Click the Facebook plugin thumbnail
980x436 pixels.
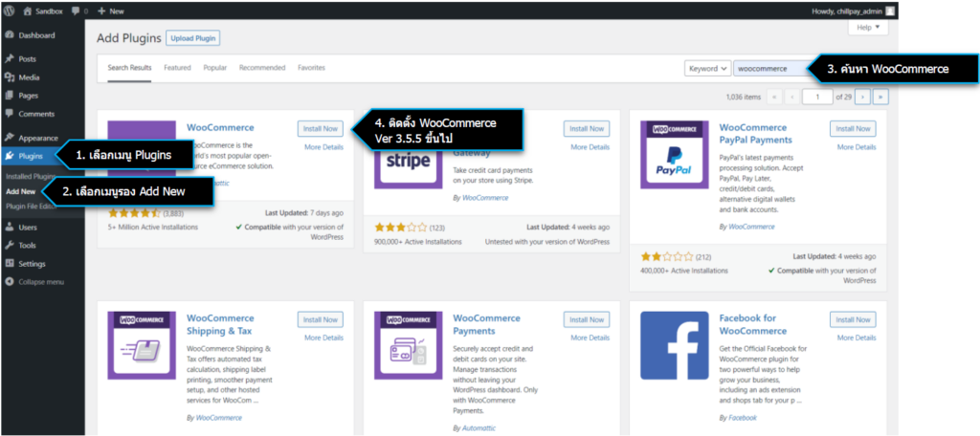tap(675, 345)
